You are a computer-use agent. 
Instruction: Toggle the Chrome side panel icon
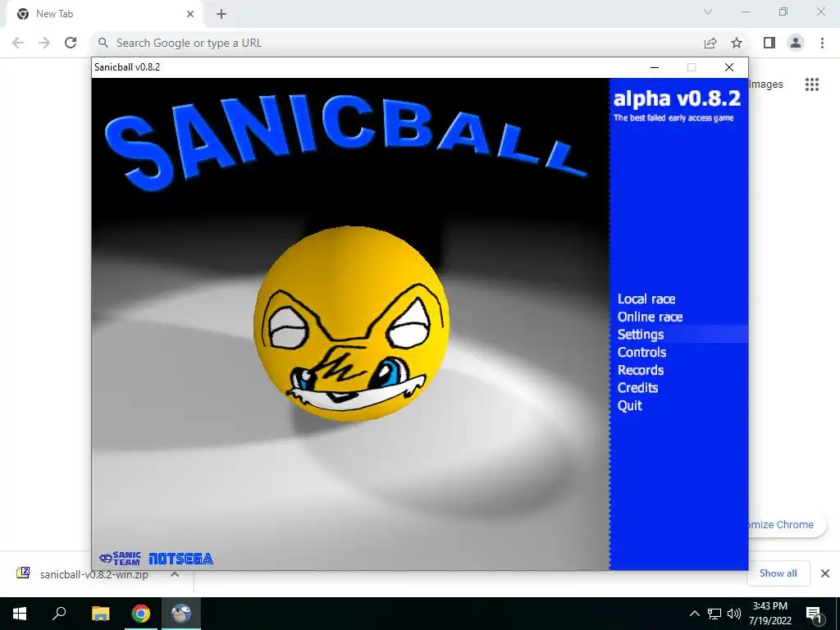point(769,43)
